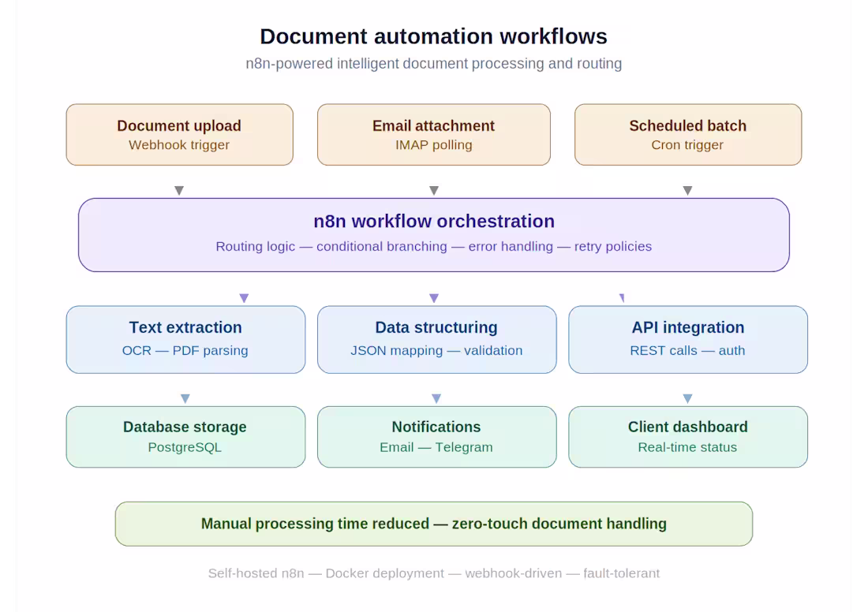Select the Scheduled batch cron trigger node

tap(687, 134)
